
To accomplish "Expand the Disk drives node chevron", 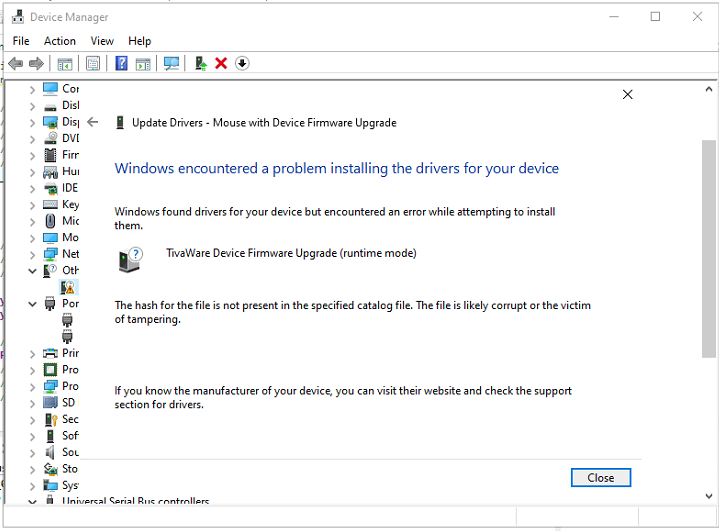I will pyautogui.click(x=32, y=106).
